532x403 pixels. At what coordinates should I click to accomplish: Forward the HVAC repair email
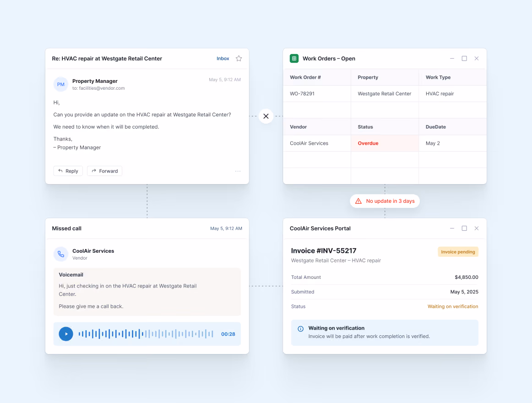click(104, 171)
